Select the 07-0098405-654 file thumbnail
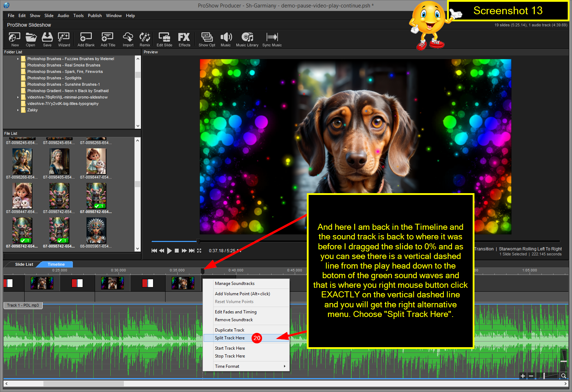 point(59,161)
